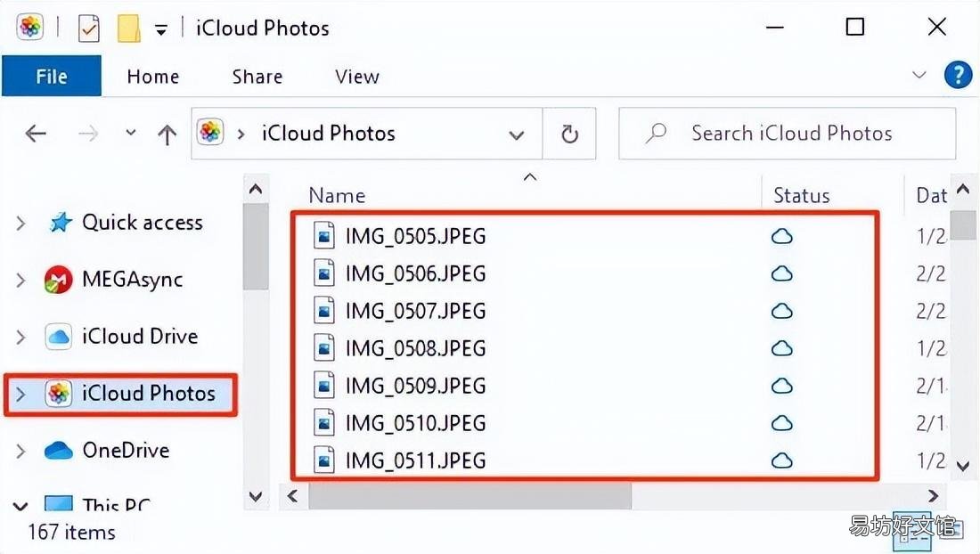Click the cloud status icon for IMG_0506.JPEG
980x554 pixels.
click(782, 273)
